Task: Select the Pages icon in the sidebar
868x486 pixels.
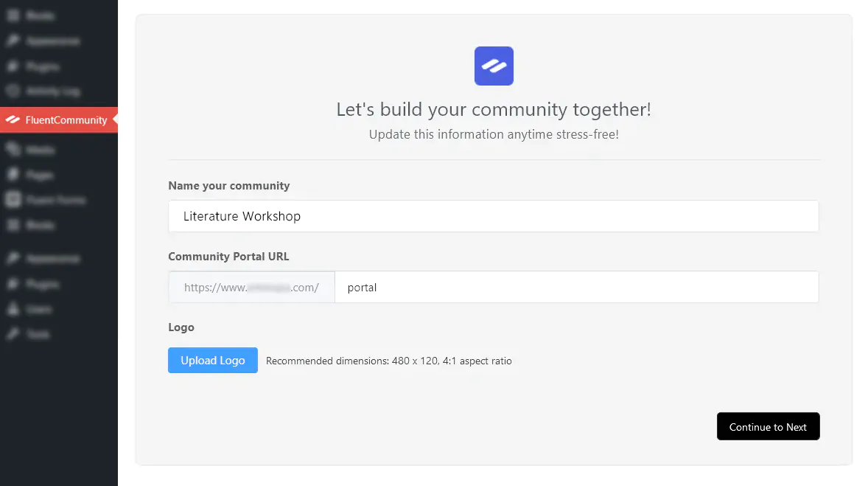Action: click(12, 175)
